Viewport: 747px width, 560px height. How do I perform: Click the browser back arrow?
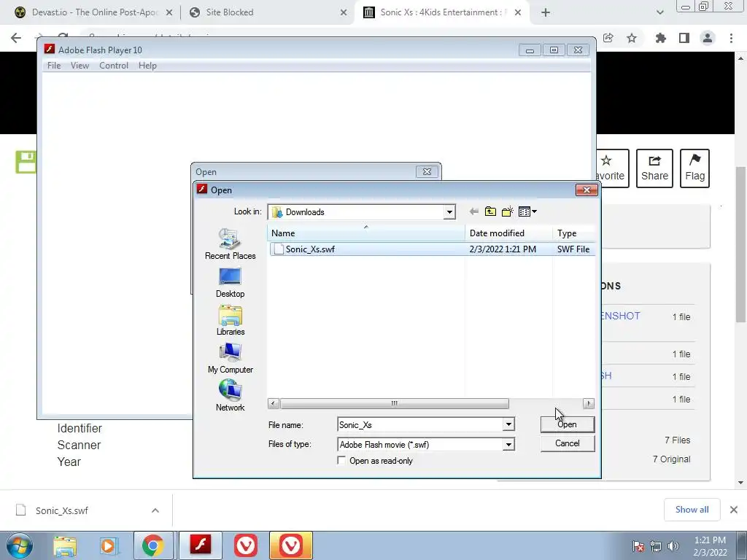16,38
